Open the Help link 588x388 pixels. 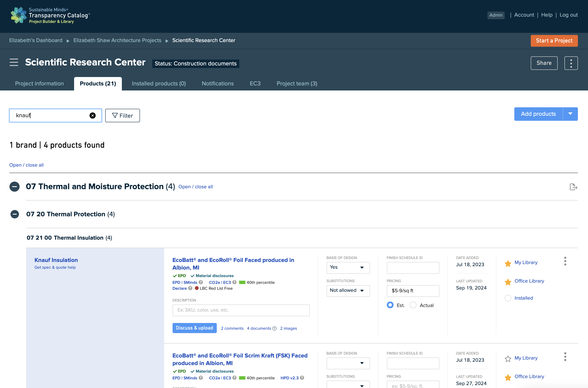pyautogui.click(x=547, y=15)
